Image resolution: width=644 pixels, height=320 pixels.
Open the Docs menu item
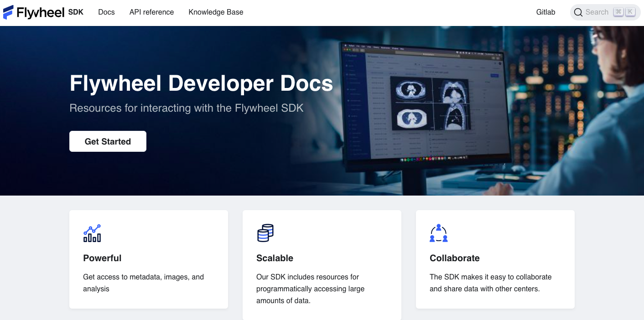pyautogui.click(x=106, y=12)
